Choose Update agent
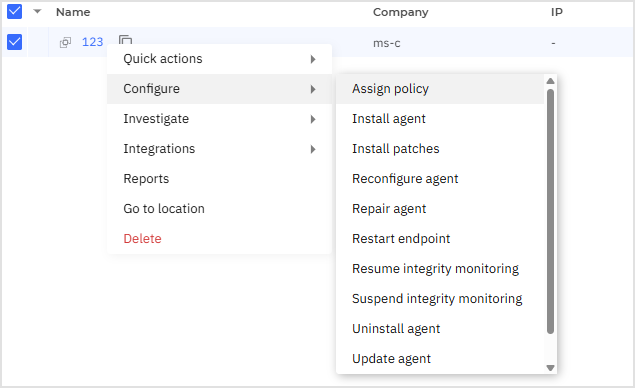This screenshot has height=388, width=635. click(x=440, y=359)
